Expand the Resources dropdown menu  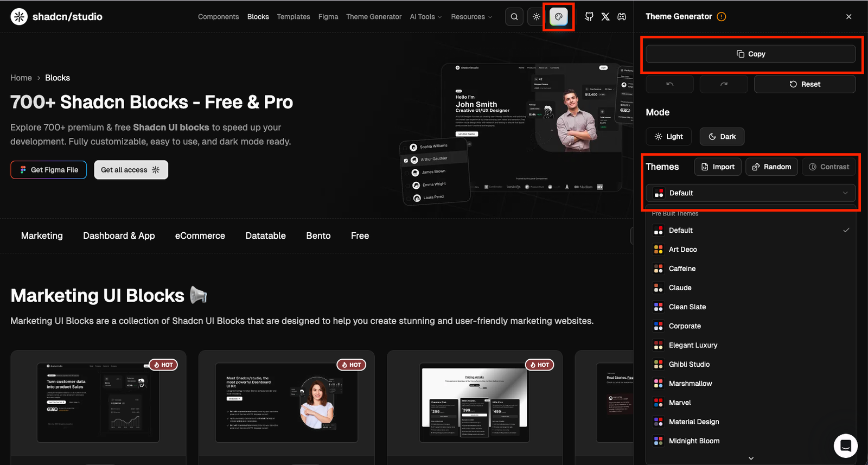(x=471, y=17)
